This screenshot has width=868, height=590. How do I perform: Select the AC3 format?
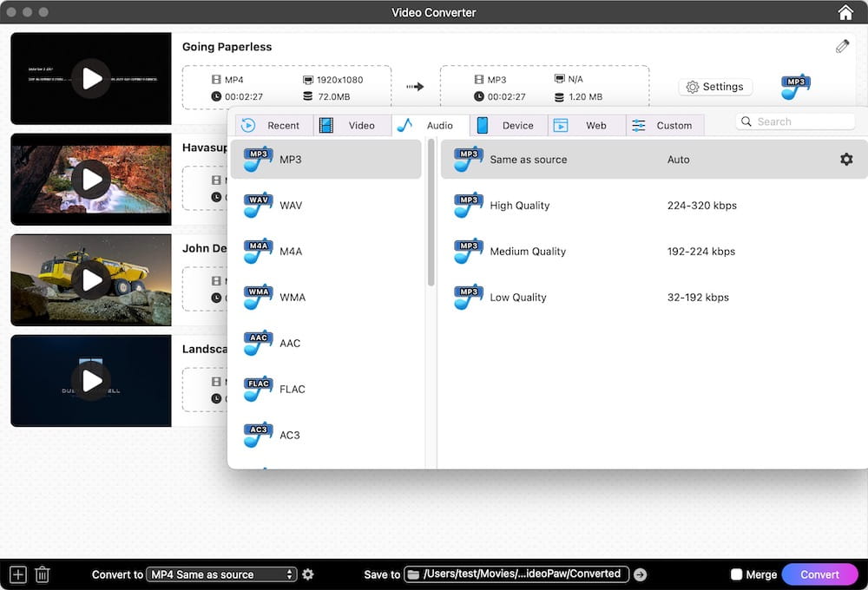pos(291,435)
